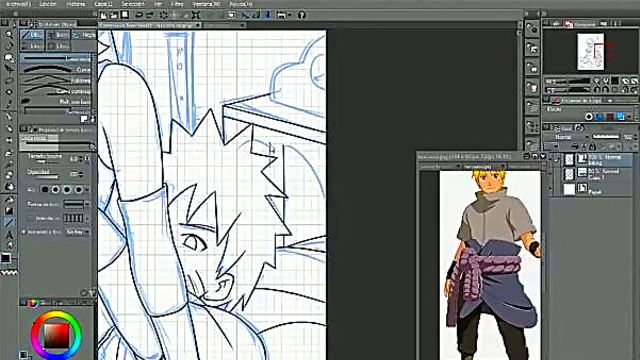Screen dimensions: 640x360
Task: Click the reference character image in sub window
Action: [490, 265]
